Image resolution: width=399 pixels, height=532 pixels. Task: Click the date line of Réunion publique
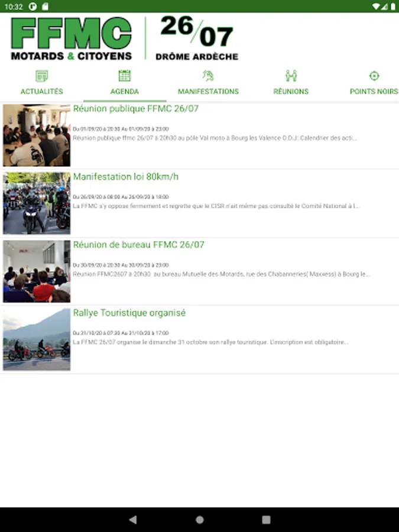click(x=121, y=129)
